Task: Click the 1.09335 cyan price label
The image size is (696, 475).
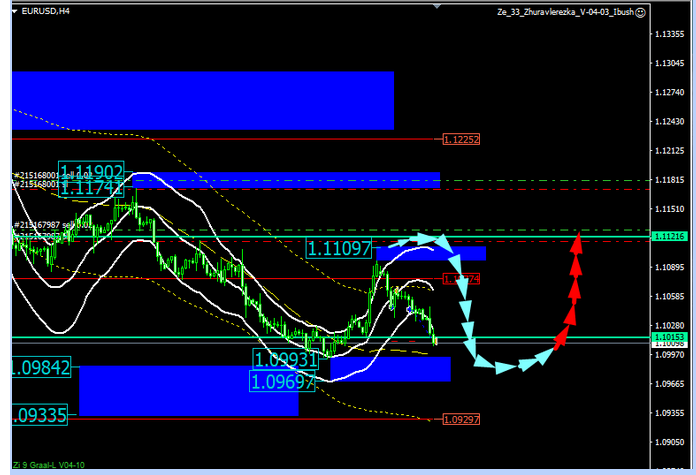Action: click(40, 415)
